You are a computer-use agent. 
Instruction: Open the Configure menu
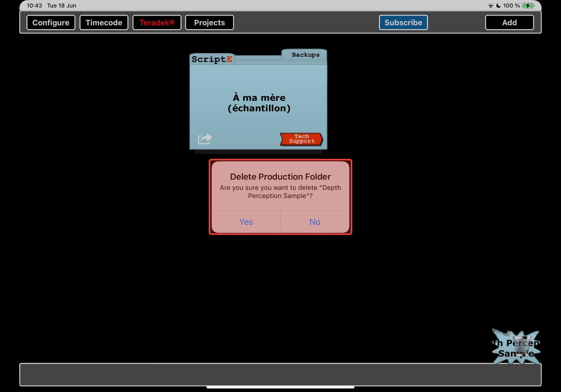coord(51,23)
